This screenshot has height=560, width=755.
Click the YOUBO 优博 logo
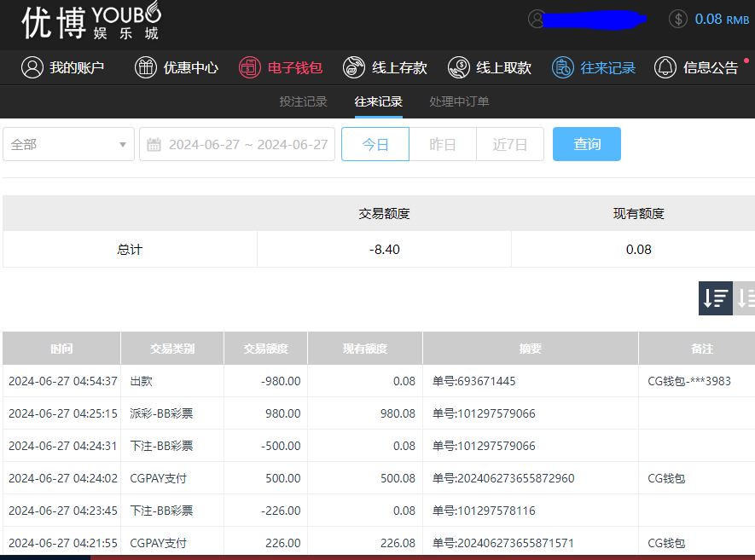click(x=90, y=22)
